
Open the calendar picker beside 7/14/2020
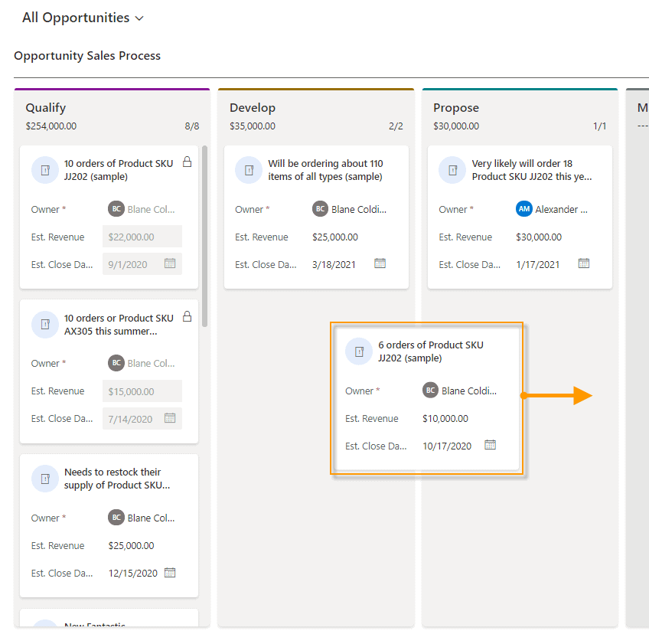click(x=170, y=418)
